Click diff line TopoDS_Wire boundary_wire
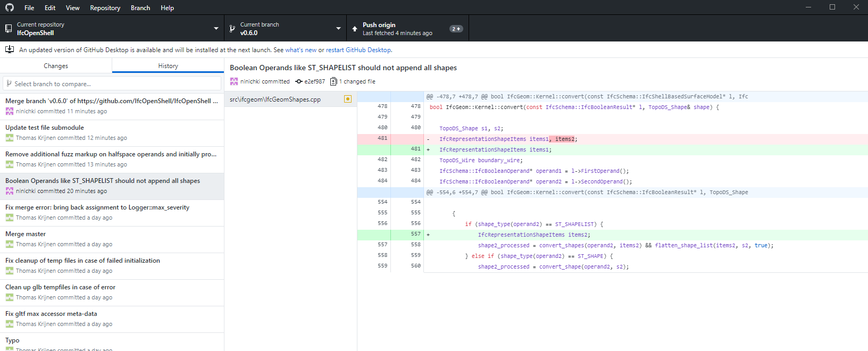Screen dimensions: 868x351 [613, 160]
